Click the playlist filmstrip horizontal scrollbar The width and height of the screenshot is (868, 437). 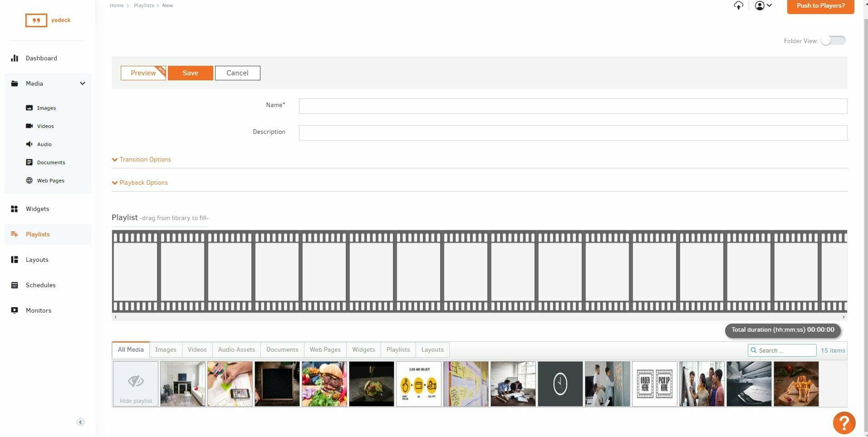pos(479,317)
